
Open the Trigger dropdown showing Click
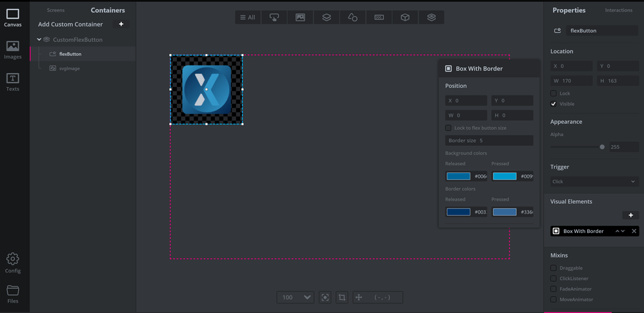click(594, 181)
